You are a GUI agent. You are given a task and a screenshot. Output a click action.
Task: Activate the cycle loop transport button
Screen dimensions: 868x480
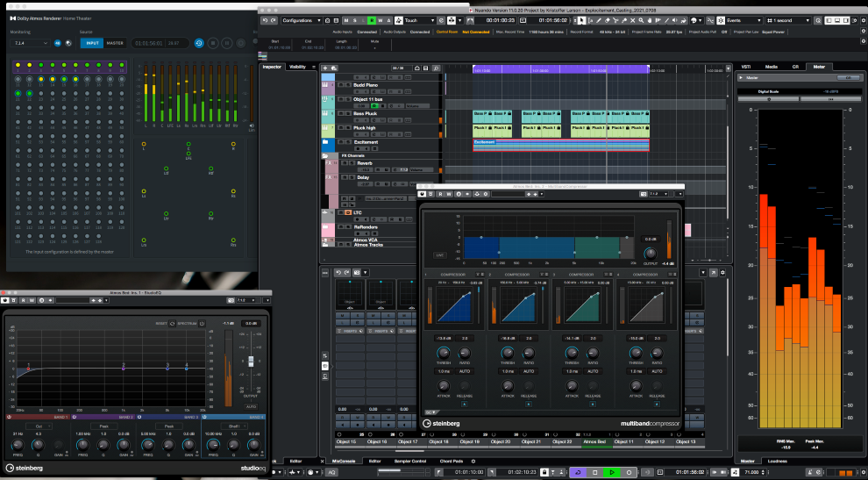pos(578,472)
